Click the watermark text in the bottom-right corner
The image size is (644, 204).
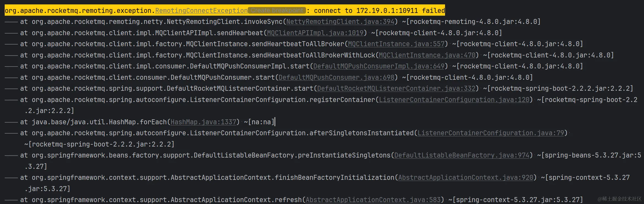pos(619,199)
